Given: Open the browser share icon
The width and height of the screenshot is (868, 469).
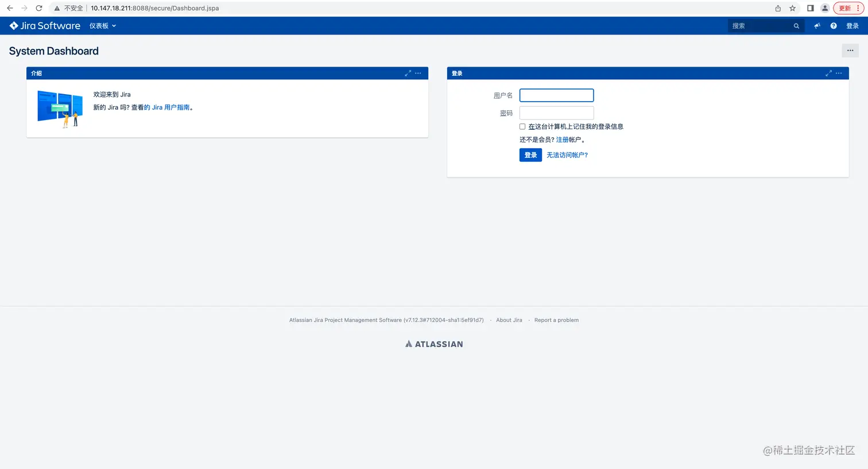Looking at the screenshot, I should coord(778,8).
